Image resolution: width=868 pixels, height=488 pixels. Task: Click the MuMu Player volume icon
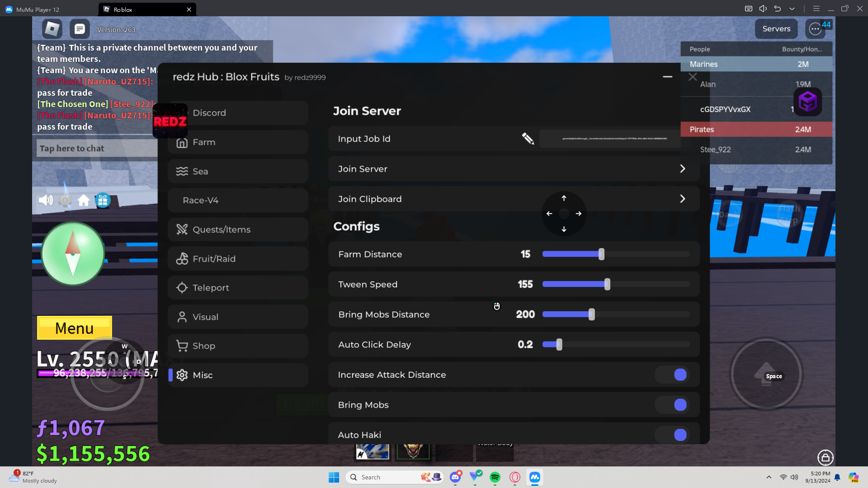(763, 9)
